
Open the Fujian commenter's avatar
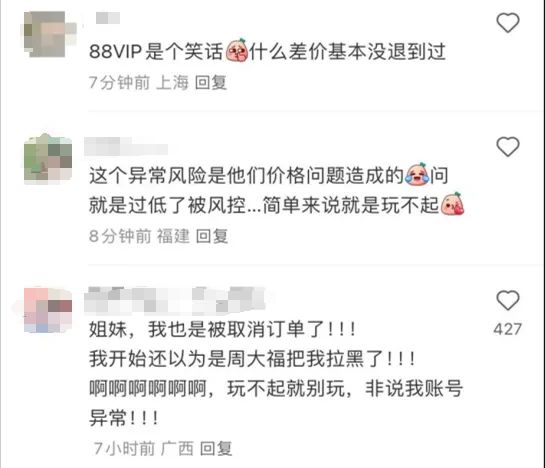(48, 159)
